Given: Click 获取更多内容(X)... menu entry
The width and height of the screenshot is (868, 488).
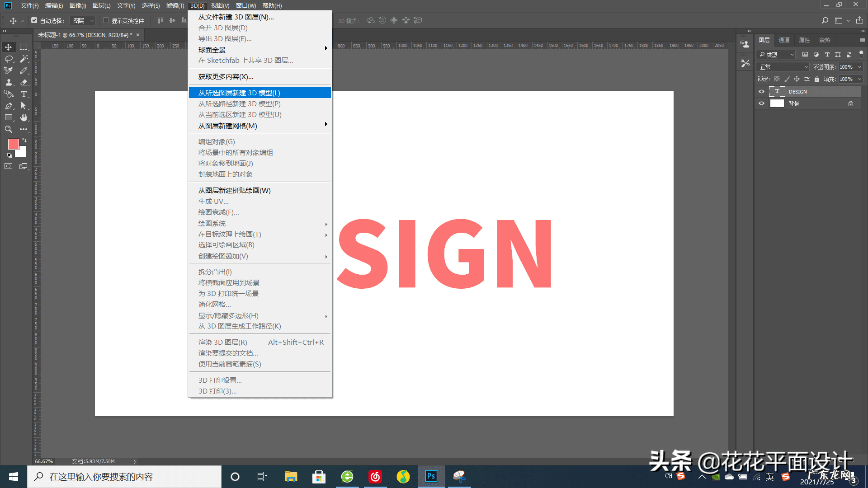Looking at the screenshot, I should click(x=226, y=77).
